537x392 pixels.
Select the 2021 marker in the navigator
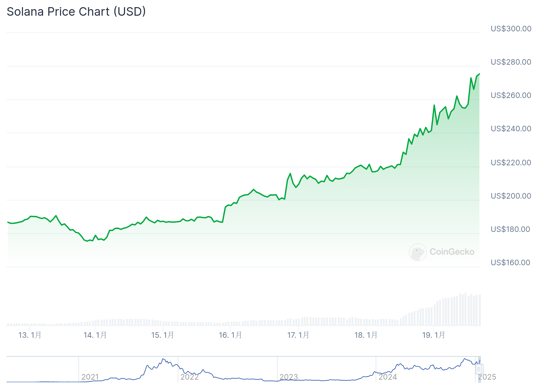click(x=90, y=377)
